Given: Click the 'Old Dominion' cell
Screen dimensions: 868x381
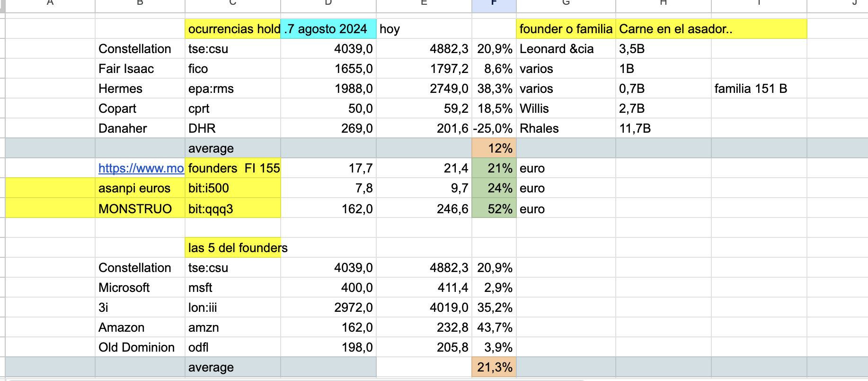Looking at the screenshot, I should (x=140, y=347).
